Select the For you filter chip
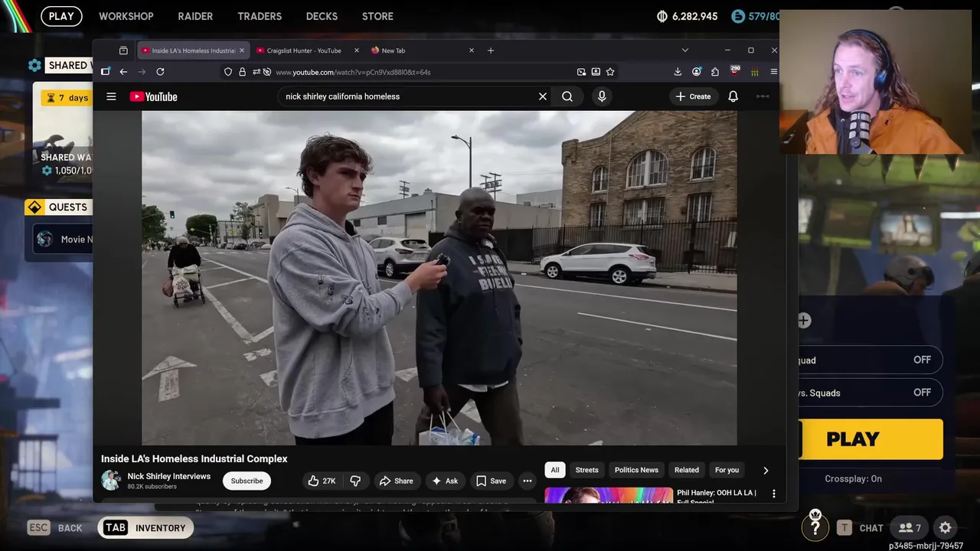This screenshot has width=980, height=551. point(727,470)
